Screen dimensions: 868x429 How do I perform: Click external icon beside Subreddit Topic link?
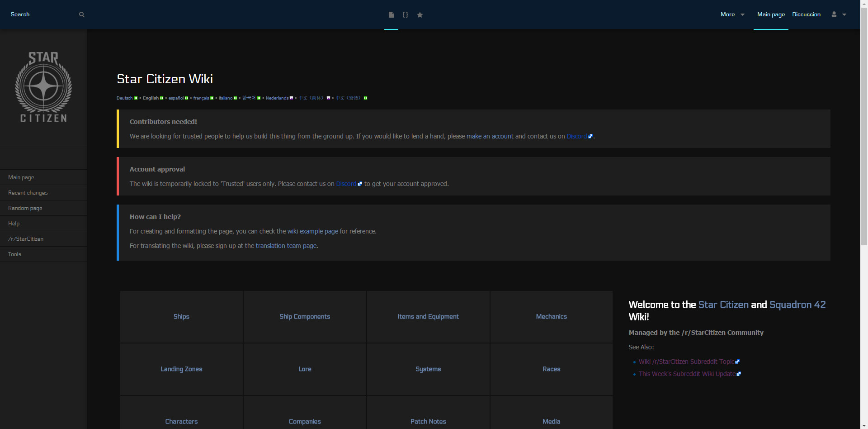point(737,362)
